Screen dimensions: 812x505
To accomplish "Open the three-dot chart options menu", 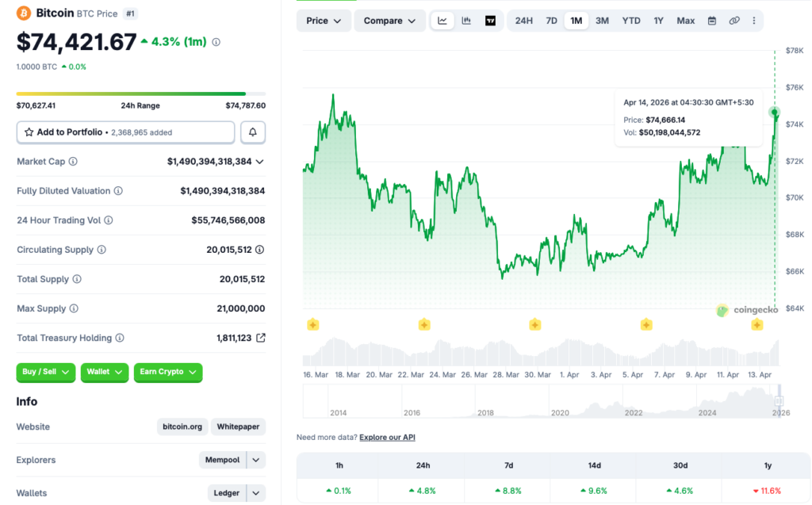I will tap(754, 21).
